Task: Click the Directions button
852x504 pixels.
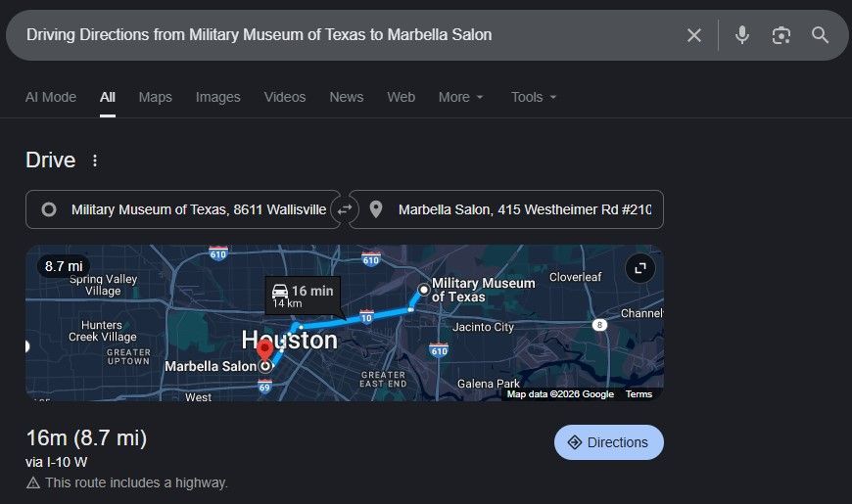Action: pos(608,442)
